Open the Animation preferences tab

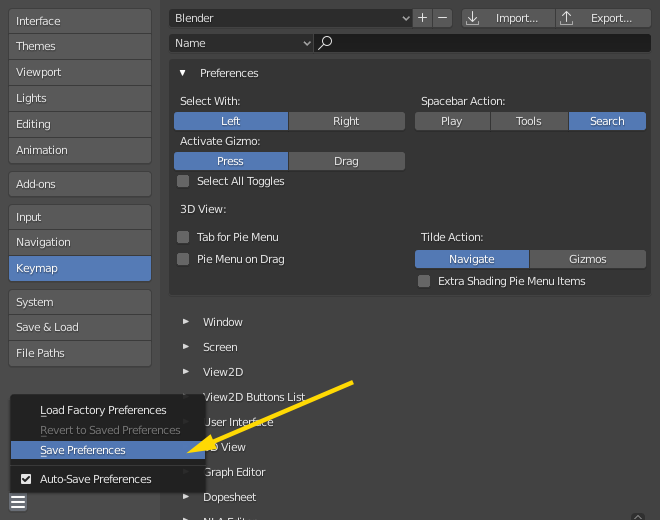point(80,150)
